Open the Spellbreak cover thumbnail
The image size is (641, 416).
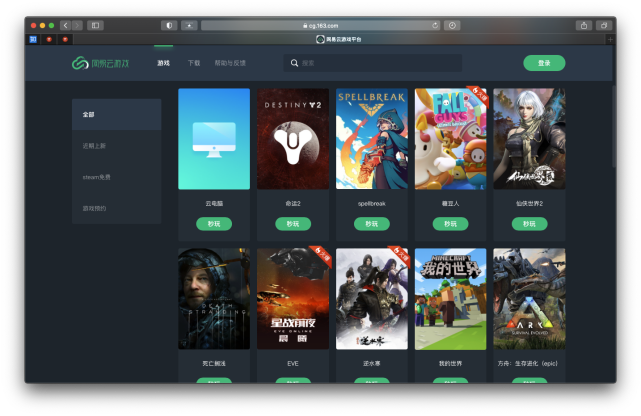coord(372,139)
